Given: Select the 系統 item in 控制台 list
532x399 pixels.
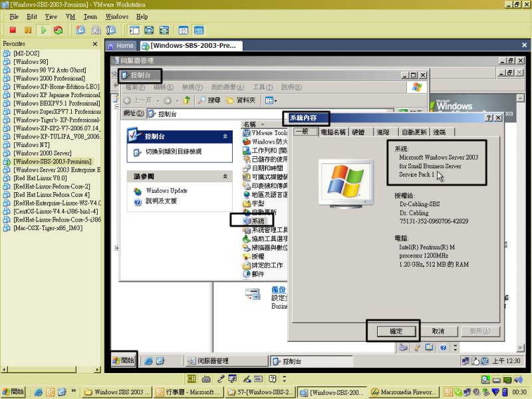Looking at the screenshot, I should click(254, 221).
